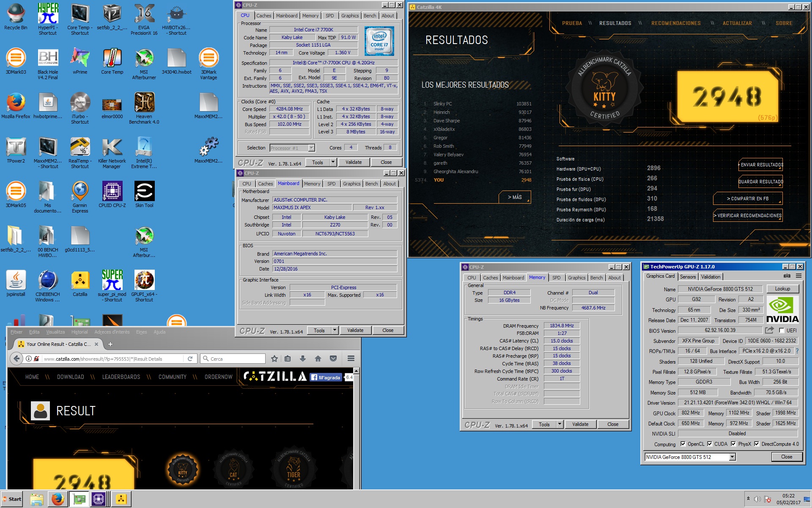Click the Firefox page vertical scrollbar
The height and width of the screenshot is (508, 812).
pyautogui.click(x=356, y=428)
